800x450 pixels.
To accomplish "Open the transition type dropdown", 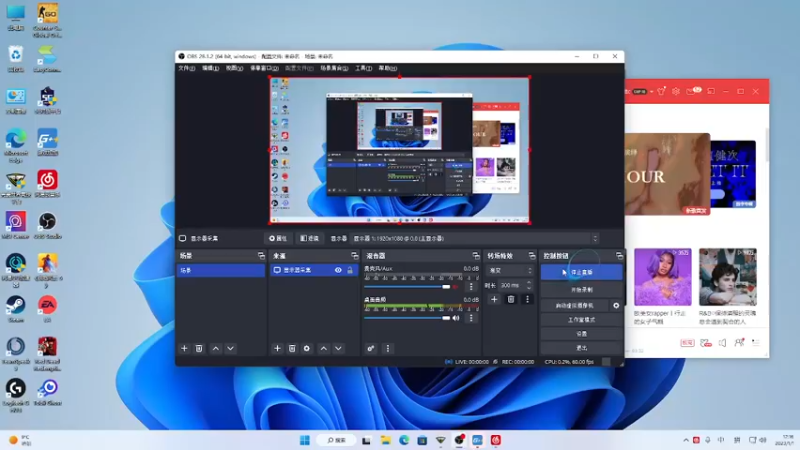I will click(x=511, y=271).
